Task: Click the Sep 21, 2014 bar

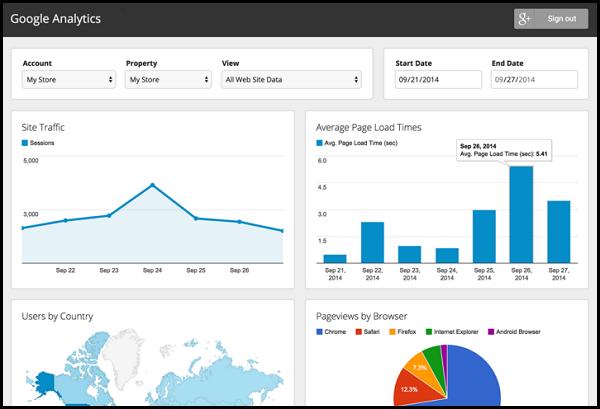Action: pos(335,259)
